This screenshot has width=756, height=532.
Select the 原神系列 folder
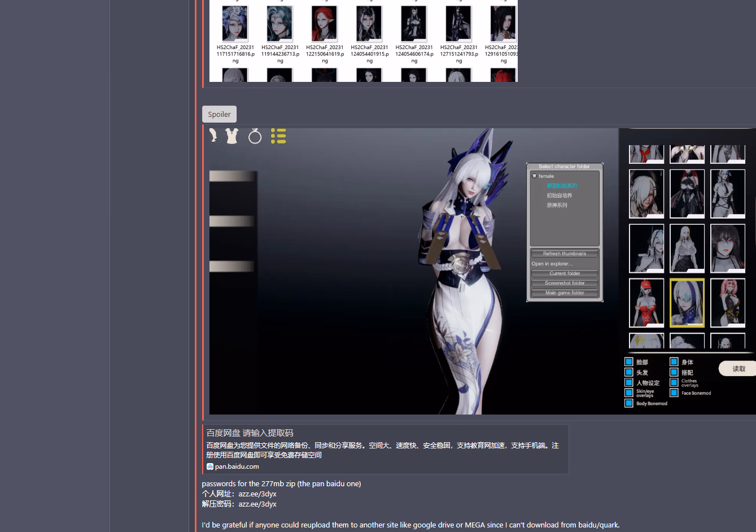coord(557,206)
